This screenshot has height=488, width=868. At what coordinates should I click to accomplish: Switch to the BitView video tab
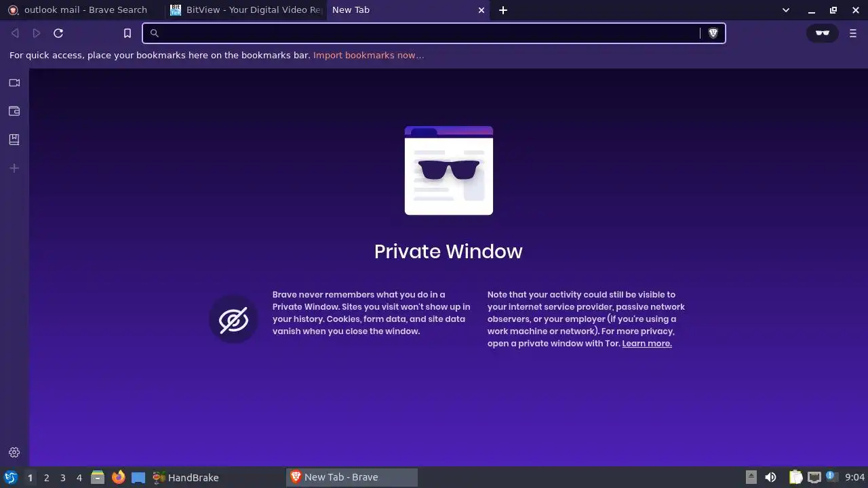(x=245, y=10)
